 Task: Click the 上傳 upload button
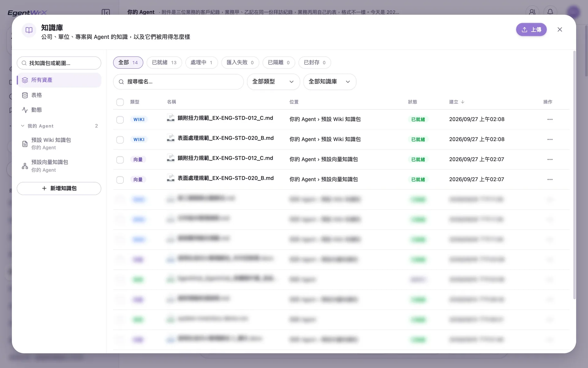[x=531, y=29]
